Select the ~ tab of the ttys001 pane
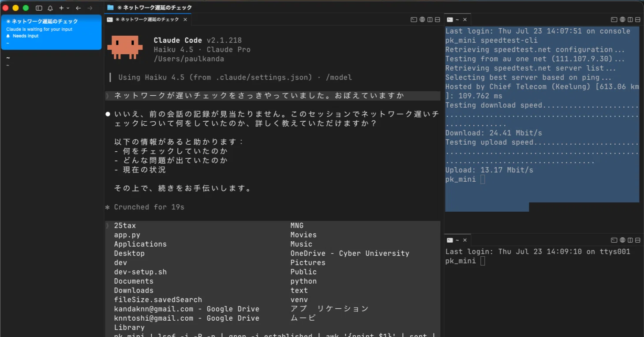The image size is (644, 337). pos(457,240)
